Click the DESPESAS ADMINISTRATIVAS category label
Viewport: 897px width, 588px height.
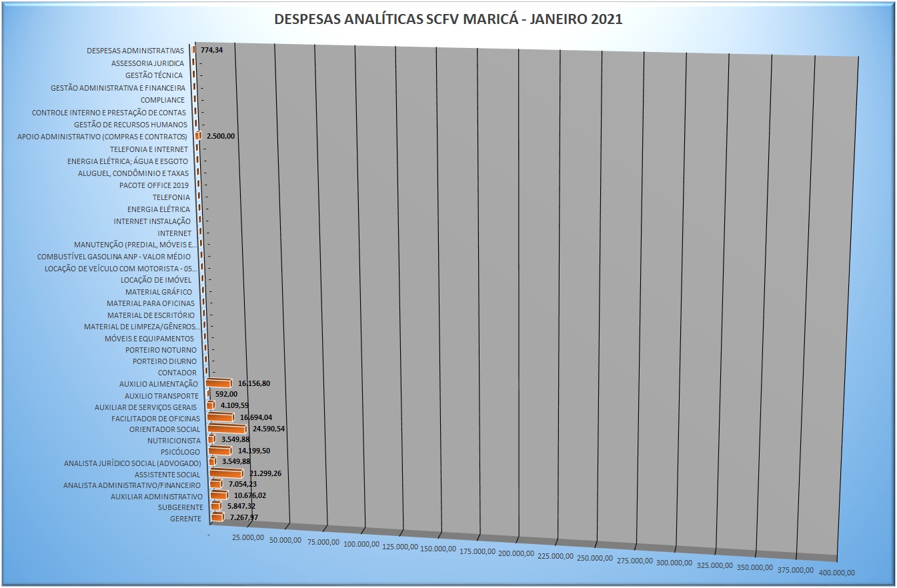[x=135, y=51]
